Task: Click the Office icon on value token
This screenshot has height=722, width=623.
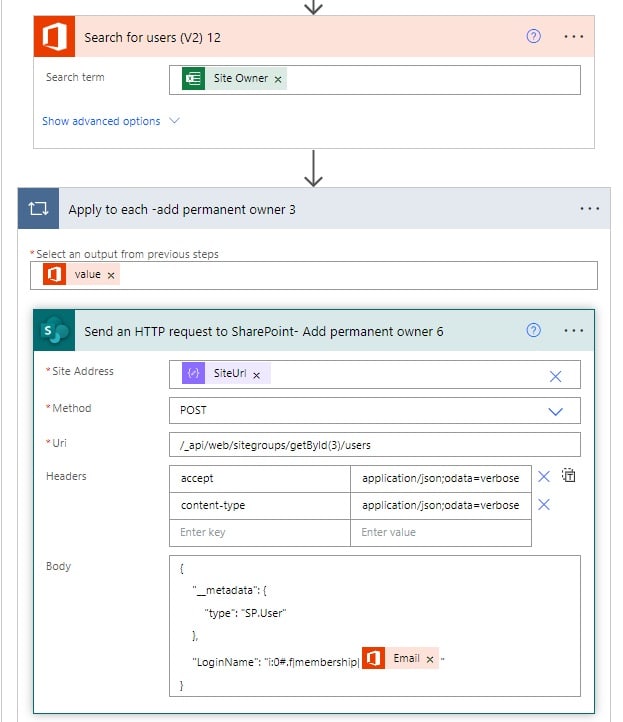Action: [54, 274]
